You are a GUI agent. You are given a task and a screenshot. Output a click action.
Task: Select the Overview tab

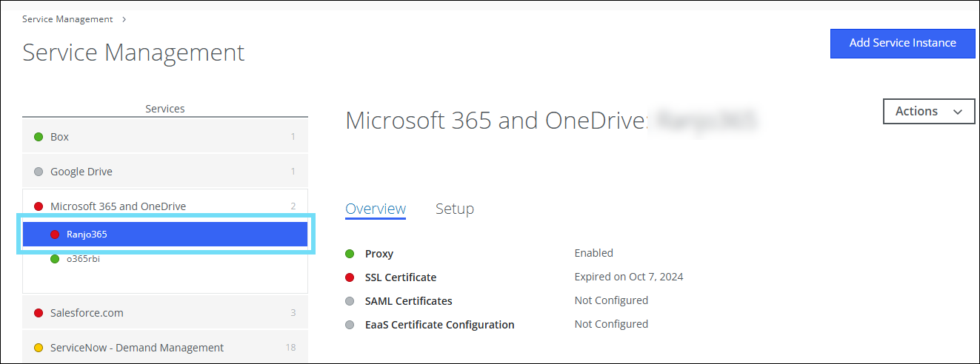point(376,209)
